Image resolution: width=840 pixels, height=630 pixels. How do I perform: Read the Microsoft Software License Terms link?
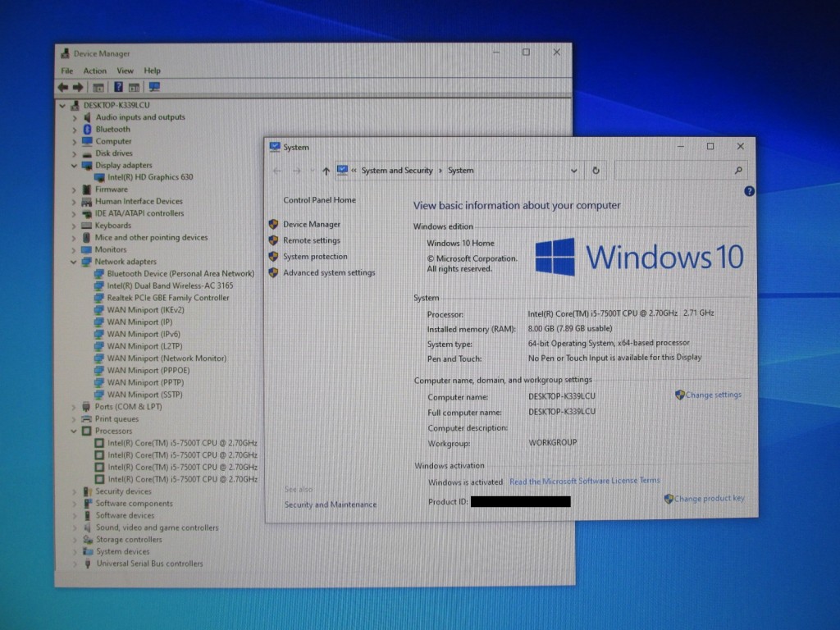click(x=584, y=481)
